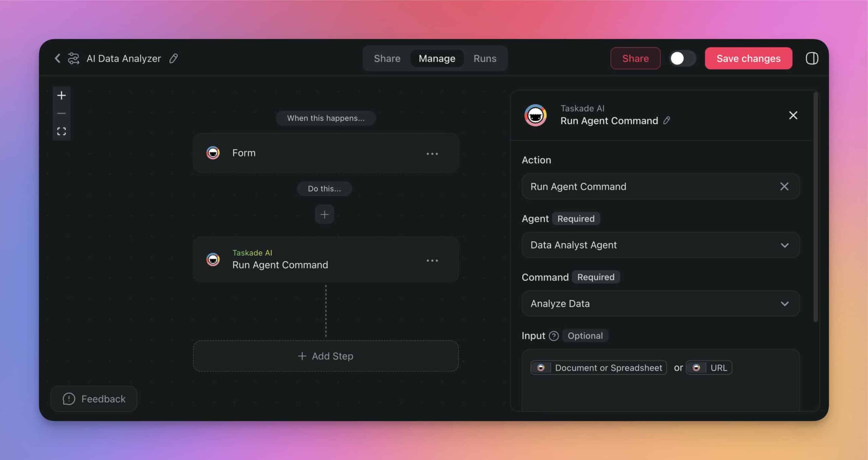868x460 pixels.
Task: Click the close X icon on Run Agent Command panel
Action: tap(793, 115)
